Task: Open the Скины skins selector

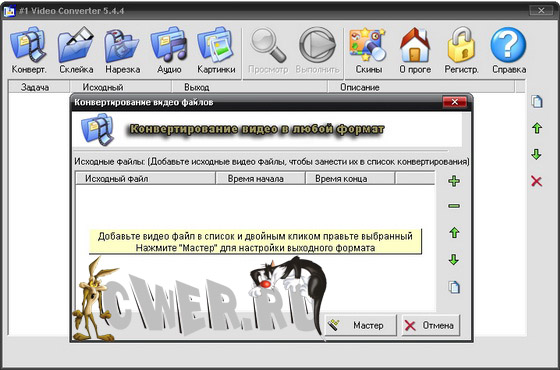Action: click(369, 51)
